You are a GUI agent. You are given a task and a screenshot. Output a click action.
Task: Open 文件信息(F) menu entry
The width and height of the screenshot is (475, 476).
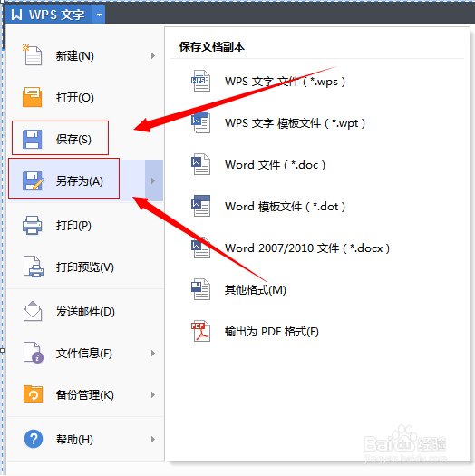85,353
